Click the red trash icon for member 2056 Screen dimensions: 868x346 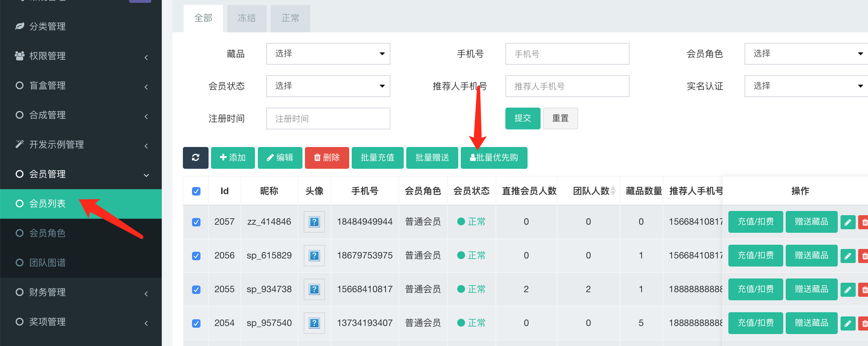pyautogui.click(x=864, y=256)
